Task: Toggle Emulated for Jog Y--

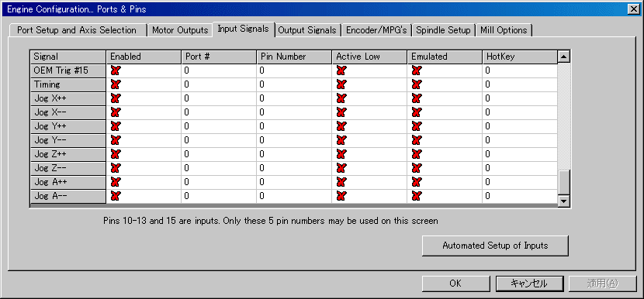Action: pyautogui.click(x=417, y=140)
